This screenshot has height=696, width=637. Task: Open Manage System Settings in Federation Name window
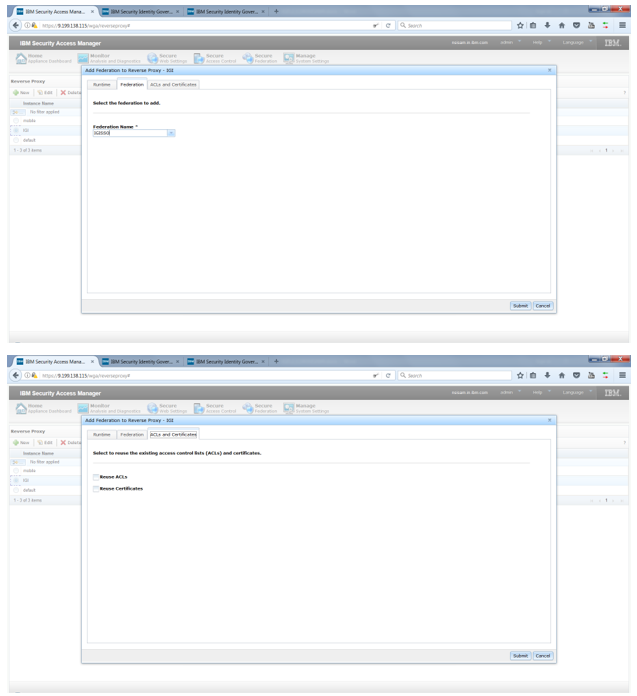[306, 58]
